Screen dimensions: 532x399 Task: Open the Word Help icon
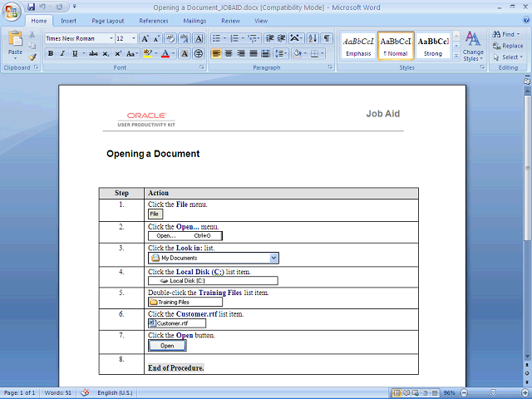coord(526,21)
